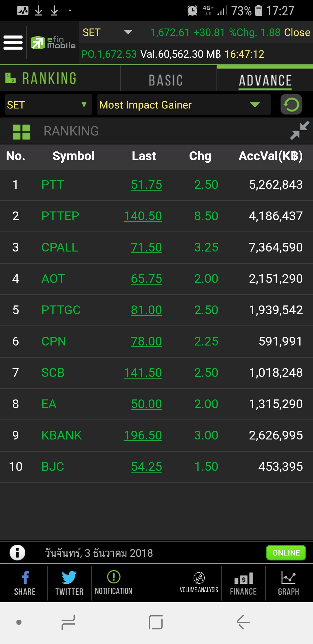Toggle the ONLINE status button

point(286,553)
